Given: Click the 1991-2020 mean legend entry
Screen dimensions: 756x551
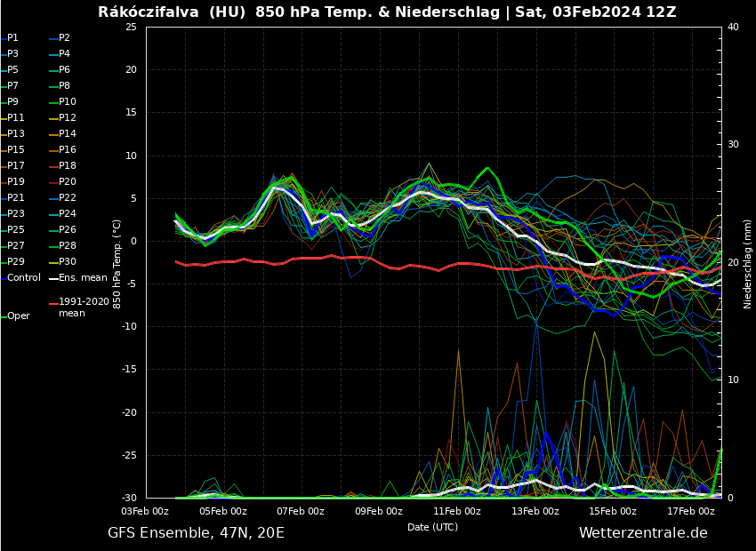Looking at the screenshot, I should [x=84, y=307].
